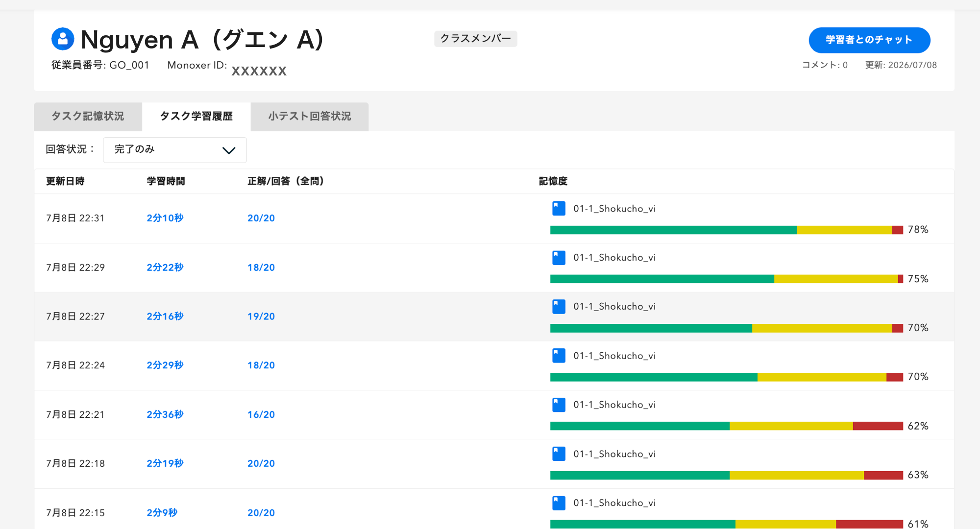Image resolution: width=980 pixels, height=529 pixels.
Task: Click book icon in 22:21 row
Action: pos(559,405)
